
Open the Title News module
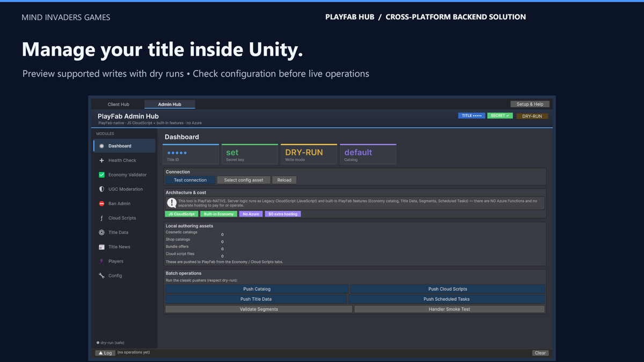(125, 247)
